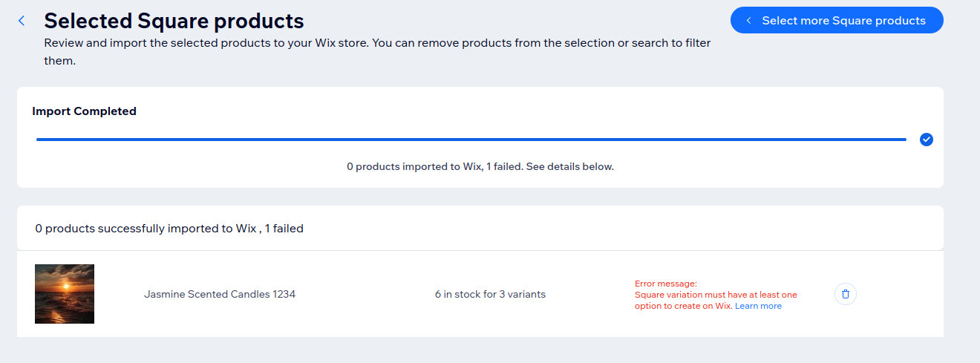This screenshot has height=363, width=980.
Task: Delete the Jasmine Scented Candles product with the trash icon
Action: coord(846,294)
